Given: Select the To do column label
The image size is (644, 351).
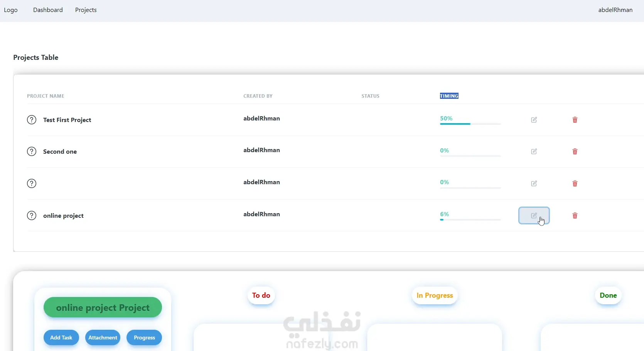Looking at the screenshot, I should [x=261, y=295].
